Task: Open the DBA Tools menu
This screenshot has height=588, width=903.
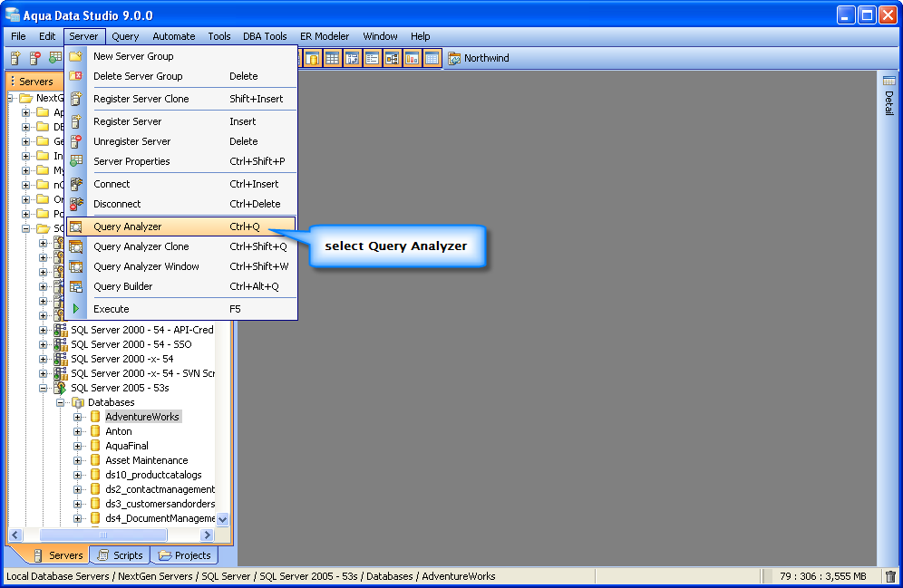Action: click(265, 36)
